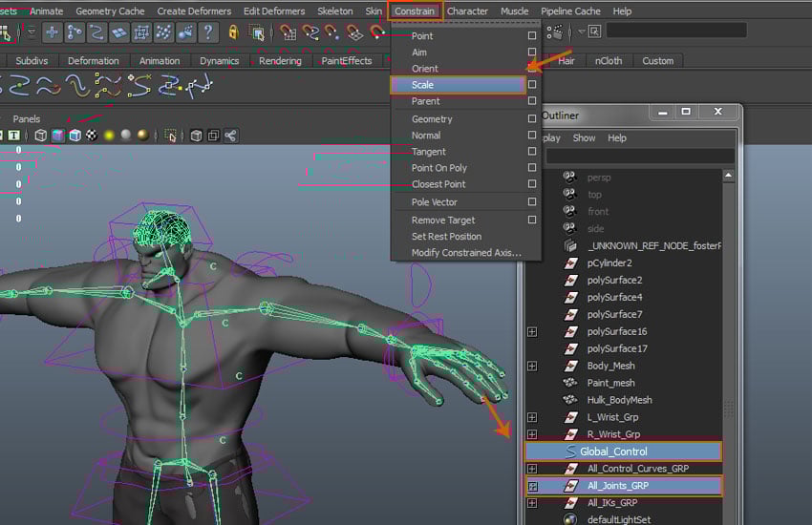This screenshot has height=525, width=812.
Task: Open the Parent constraint options box
Action: (532, 101)
